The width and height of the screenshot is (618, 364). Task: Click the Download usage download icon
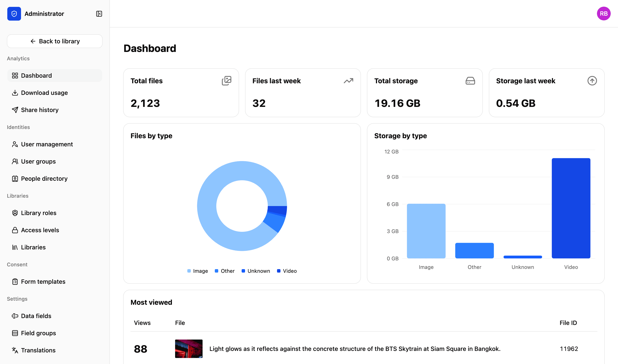(15, 93)
